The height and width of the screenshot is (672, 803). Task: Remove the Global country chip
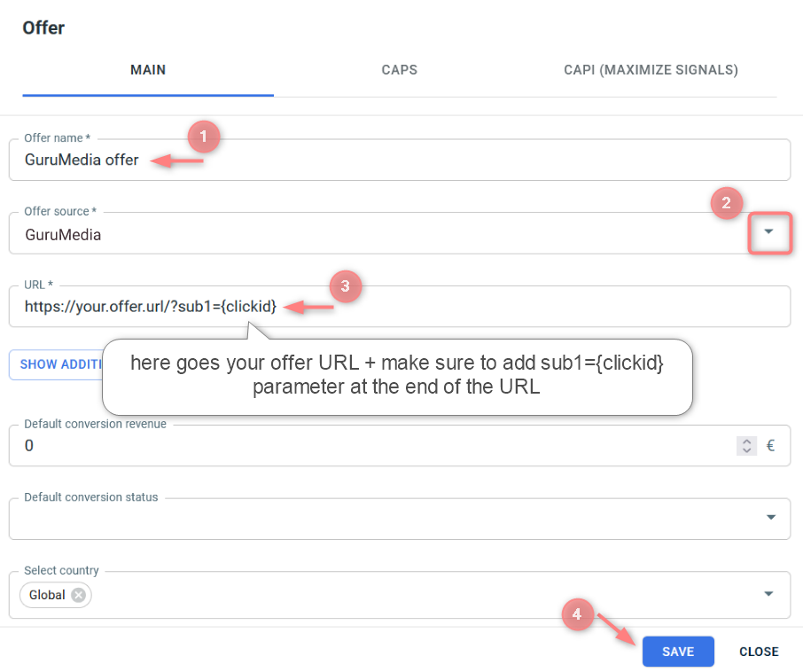tap(79, 595)
